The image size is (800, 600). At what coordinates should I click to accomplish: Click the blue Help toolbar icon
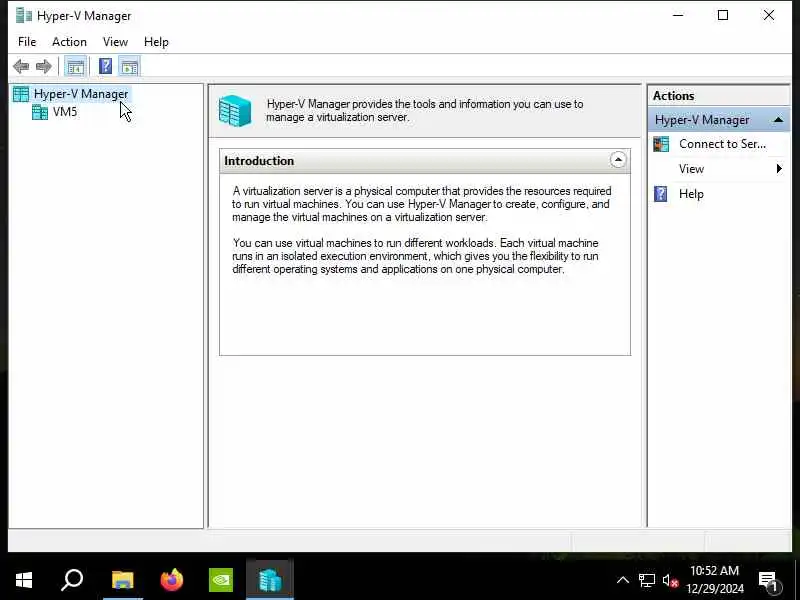pos(106,66)
